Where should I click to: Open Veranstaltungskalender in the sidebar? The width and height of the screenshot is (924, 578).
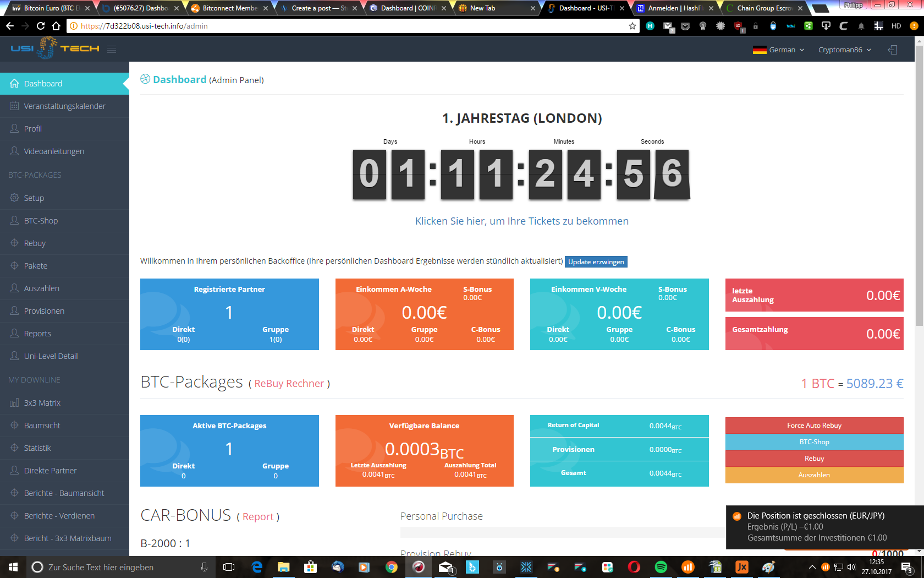[x=64, y=106]
